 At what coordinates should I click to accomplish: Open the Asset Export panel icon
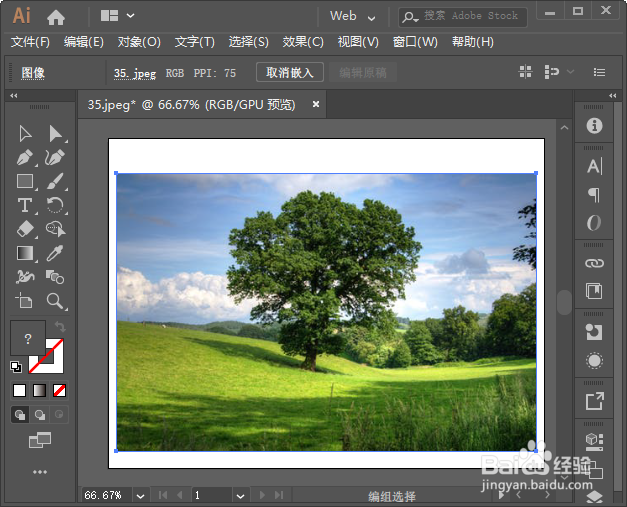click(594, 401)
